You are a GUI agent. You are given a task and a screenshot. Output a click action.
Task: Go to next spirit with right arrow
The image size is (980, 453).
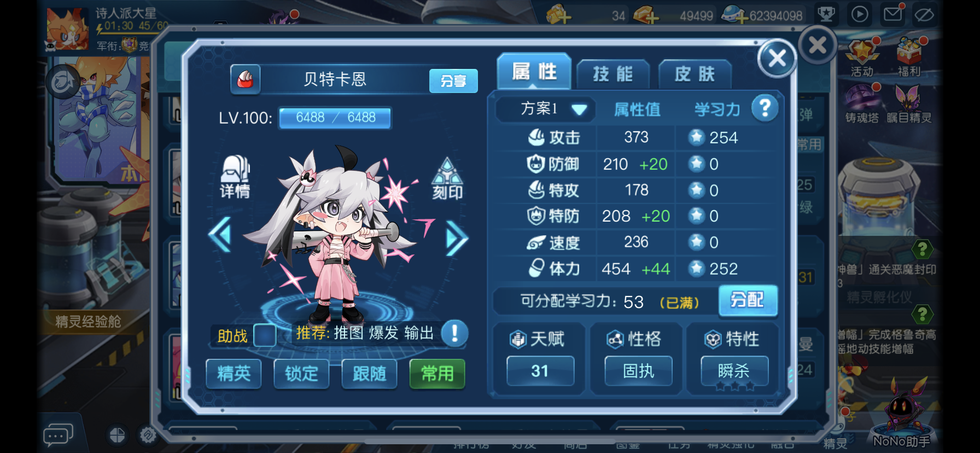(x=457, y=239)
